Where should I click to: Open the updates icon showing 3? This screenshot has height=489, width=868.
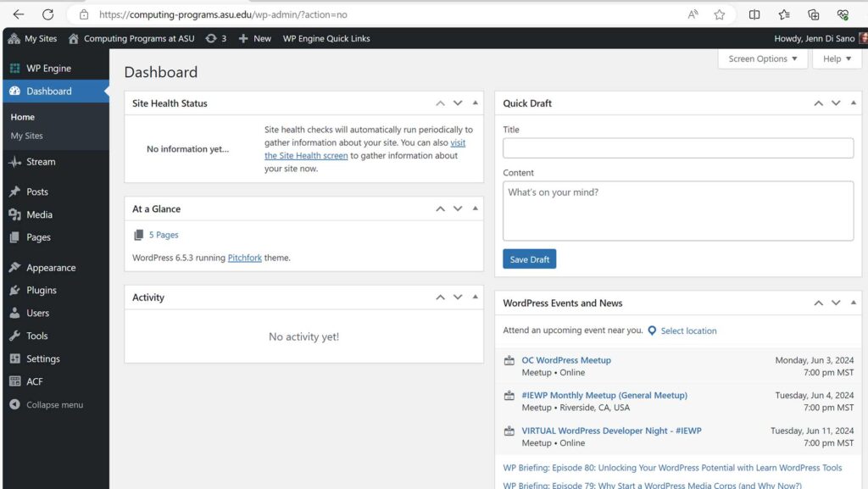click(211, 38)
